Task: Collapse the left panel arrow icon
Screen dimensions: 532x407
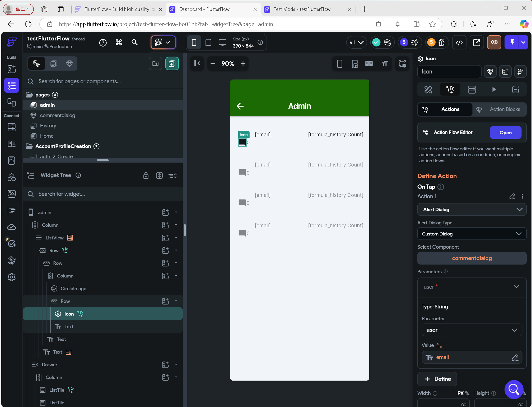Action: pyautogui.click(x=197, y=63)
